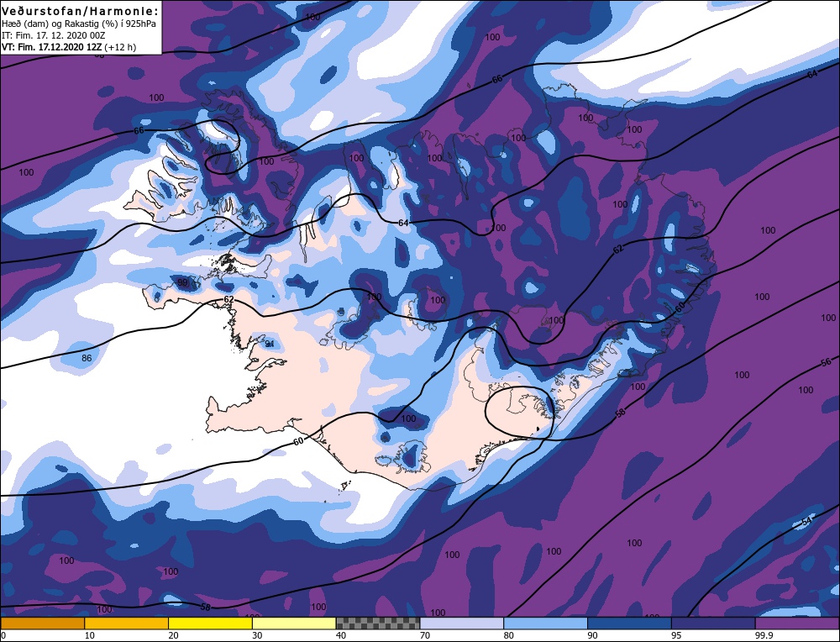Screen dimensions: 840x642
Task: Click the "56" contour label
Action: pyautogui.click(x=826, y=362)
